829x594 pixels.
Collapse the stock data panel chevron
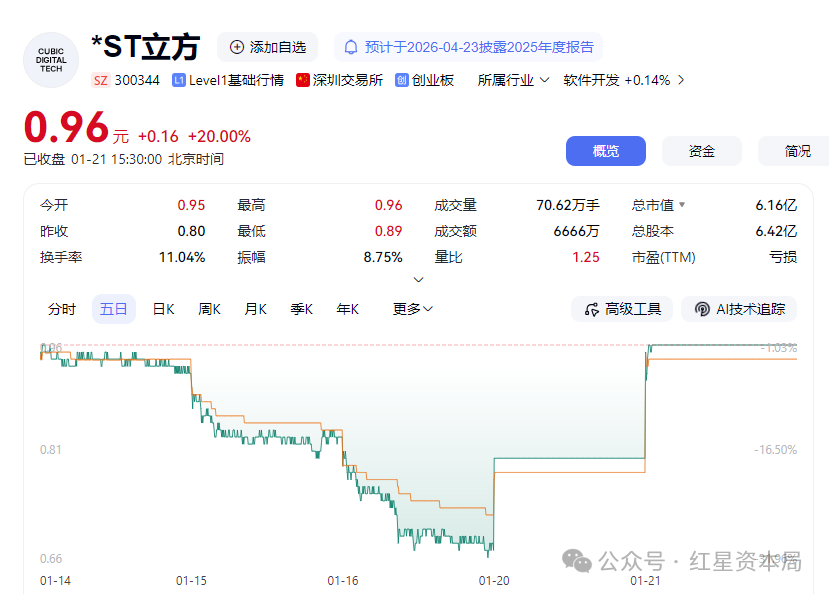point(418,279)
